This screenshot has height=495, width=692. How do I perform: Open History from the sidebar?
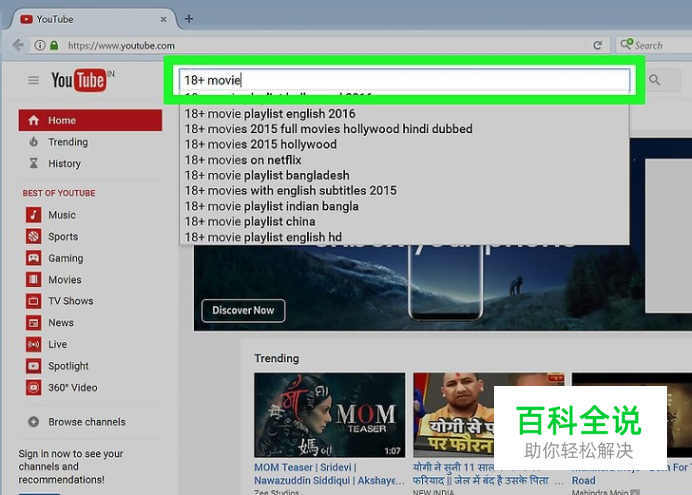pos(64,164)
